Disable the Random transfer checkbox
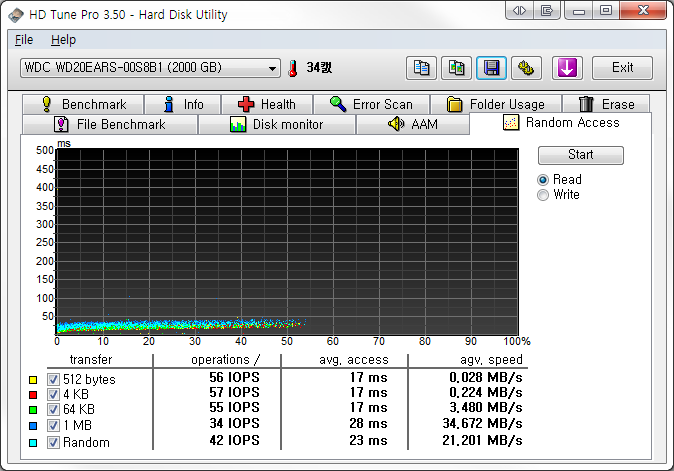Screen dimensions: 674x471 click(x=53, y=443)
